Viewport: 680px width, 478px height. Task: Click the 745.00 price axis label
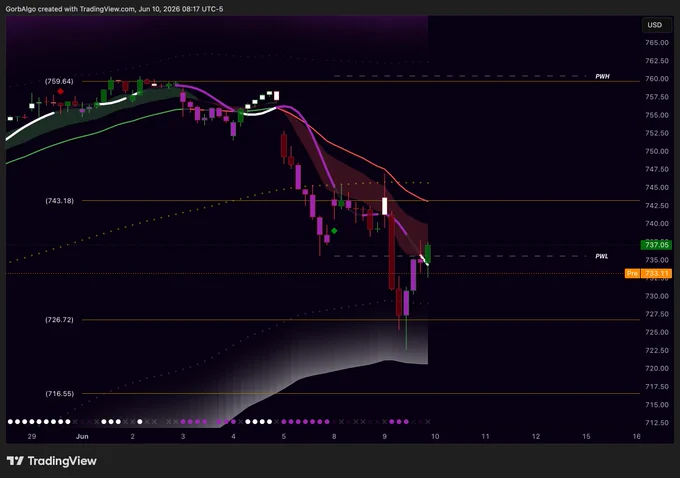[x=657, y=187]
